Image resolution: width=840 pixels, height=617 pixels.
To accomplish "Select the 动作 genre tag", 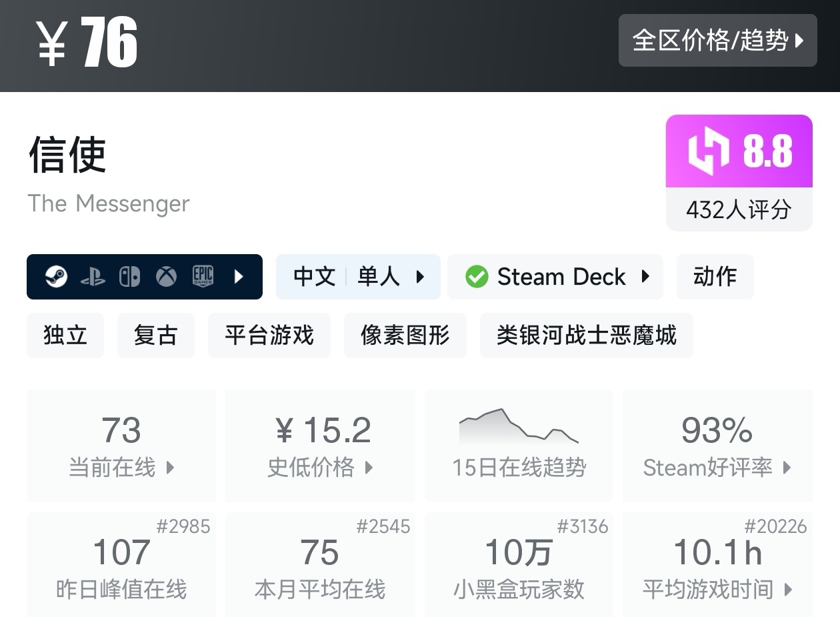I will tap(715, 276).
